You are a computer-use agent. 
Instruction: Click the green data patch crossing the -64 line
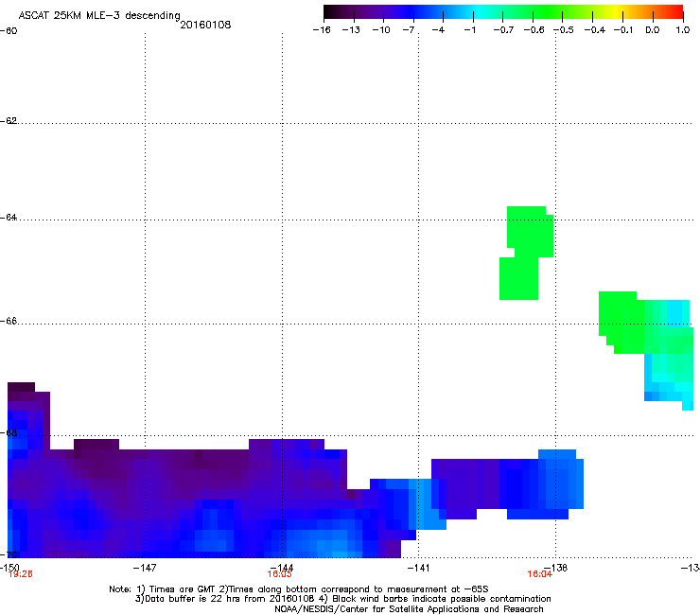pyautogui.click(x=526, y=253)
